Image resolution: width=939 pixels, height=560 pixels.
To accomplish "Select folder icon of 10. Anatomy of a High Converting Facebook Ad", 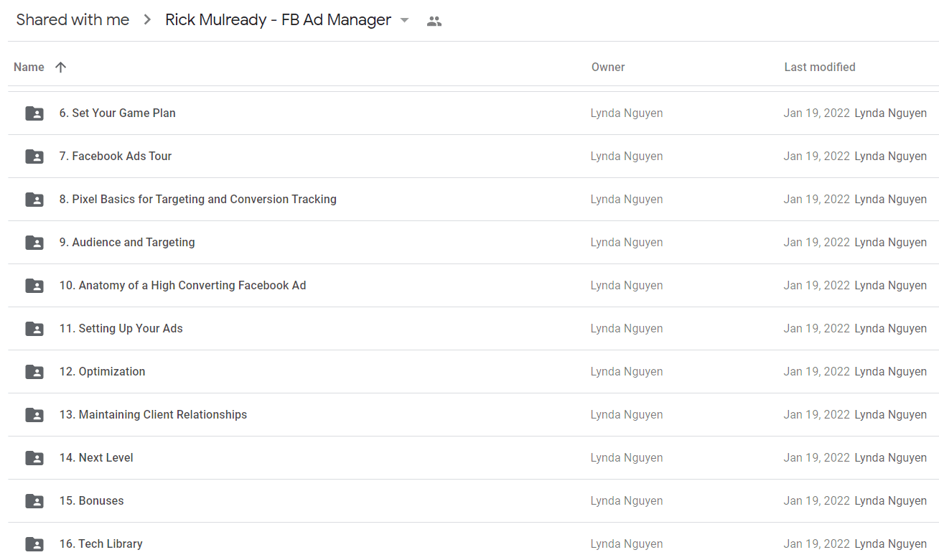I will coord(34,286).
